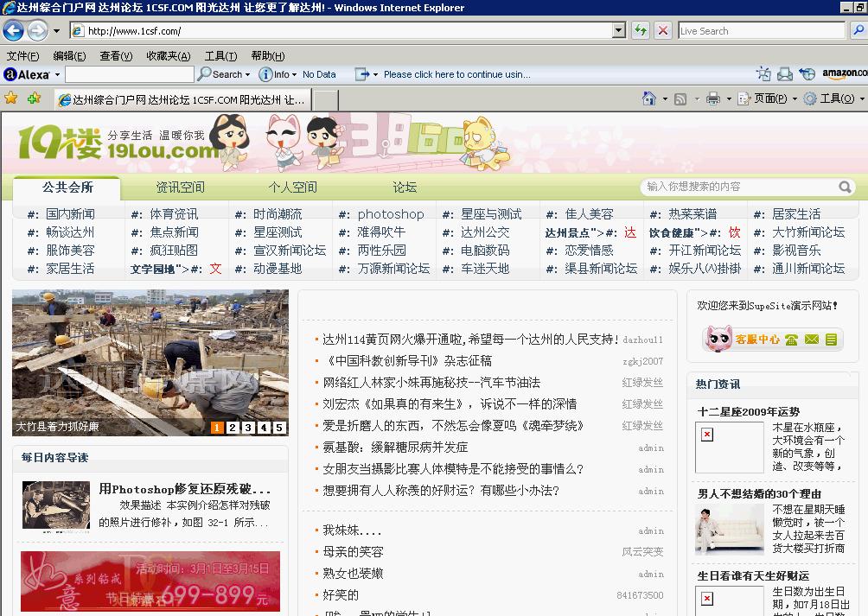The image size is (868, 616).
Task: Open the photoshop category link
Action: tap(391, 214)
